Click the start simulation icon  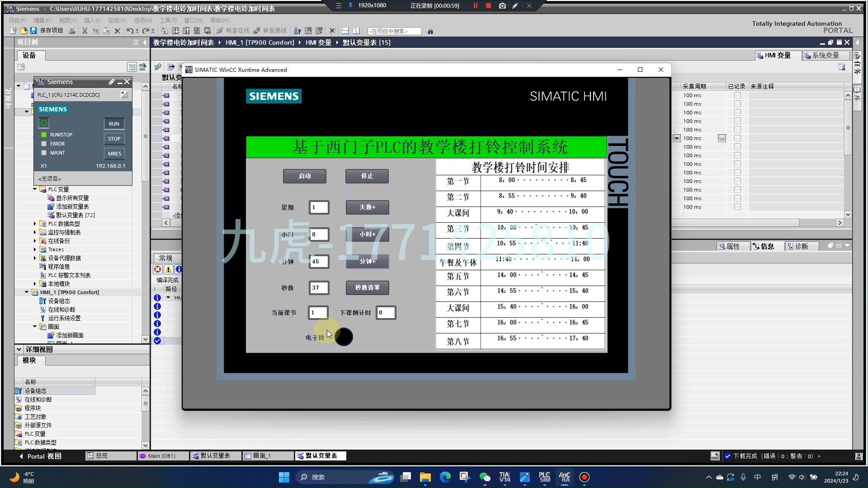[x=197, y=31]
